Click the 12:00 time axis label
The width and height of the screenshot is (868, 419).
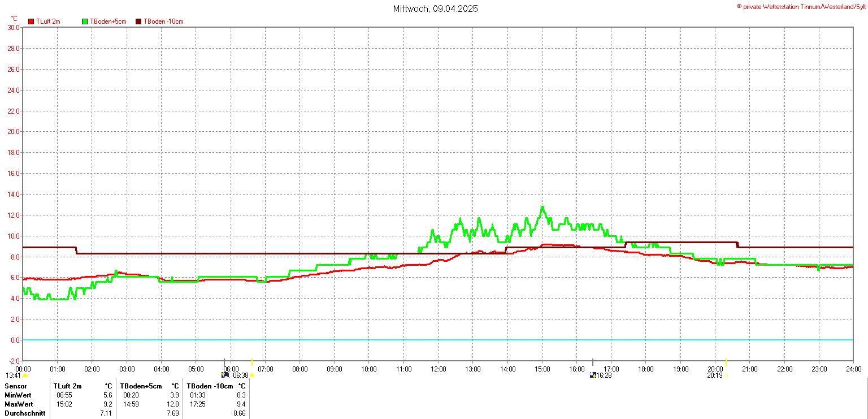pos(438,369)
